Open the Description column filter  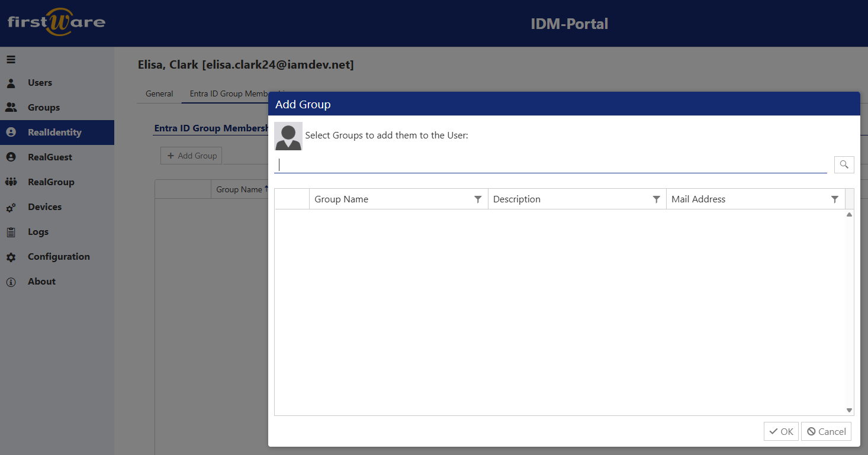[656, 199]
